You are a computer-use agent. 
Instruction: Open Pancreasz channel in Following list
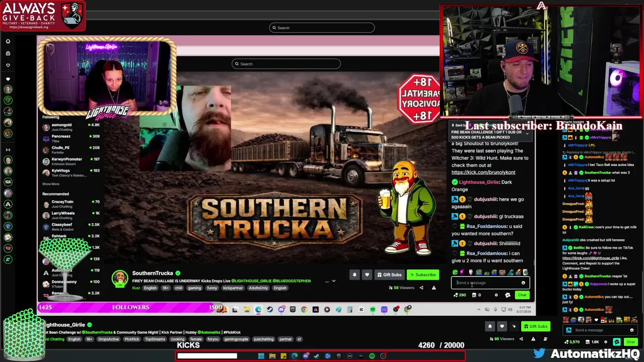coord(71,138)
